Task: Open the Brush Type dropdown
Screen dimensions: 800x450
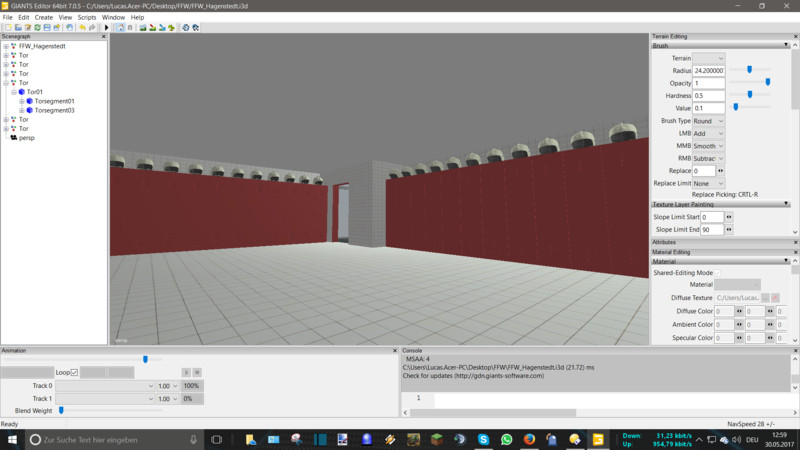Action: coord(708,121)
